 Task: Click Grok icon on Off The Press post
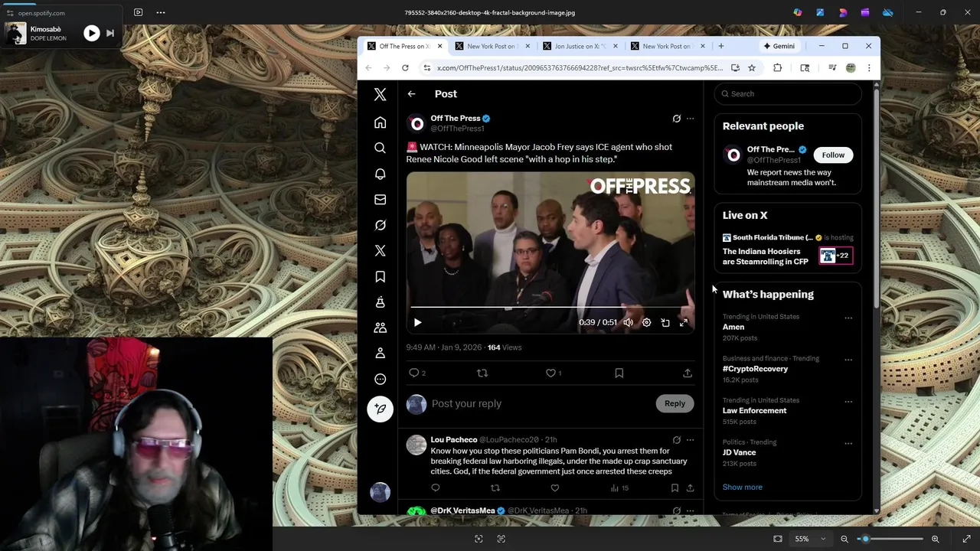pyautogui.click(x=676, y=119)
